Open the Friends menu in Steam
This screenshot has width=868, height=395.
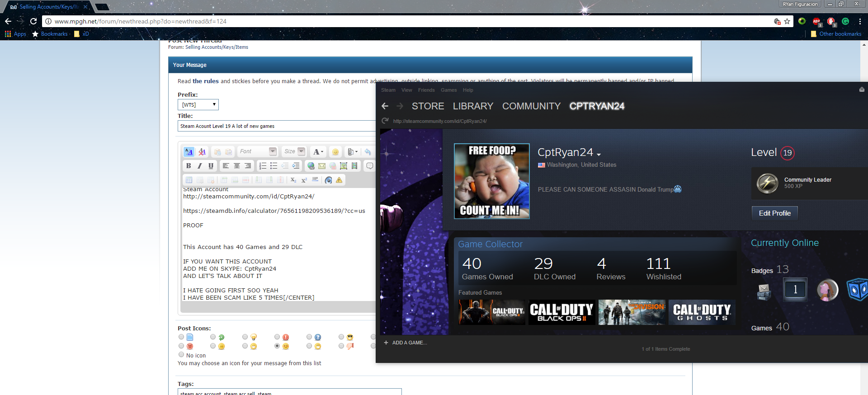(x=426, y=90)
